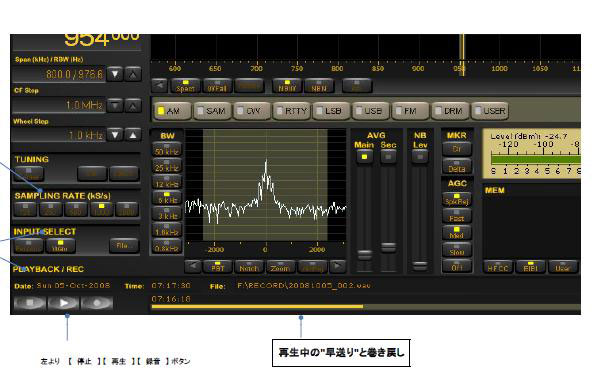
Task: Select USB mode
Action: [x=370, y=111]
